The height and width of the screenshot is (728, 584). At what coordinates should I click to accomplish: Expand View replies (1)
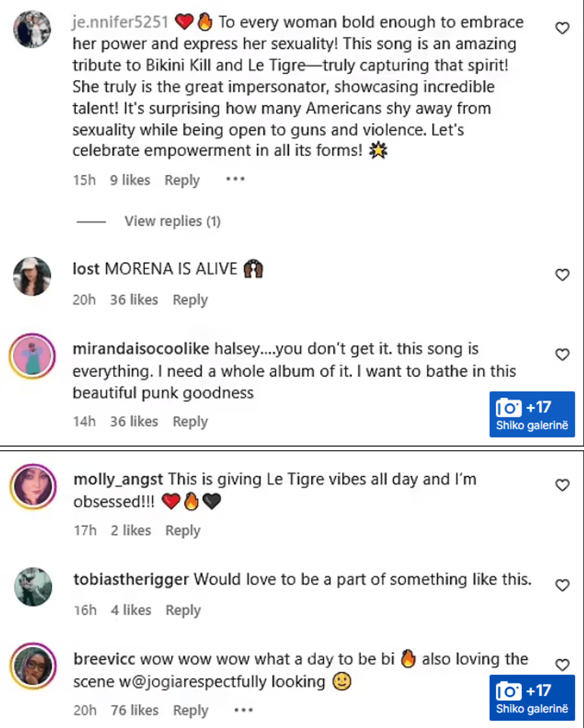(x=172, y=221)
